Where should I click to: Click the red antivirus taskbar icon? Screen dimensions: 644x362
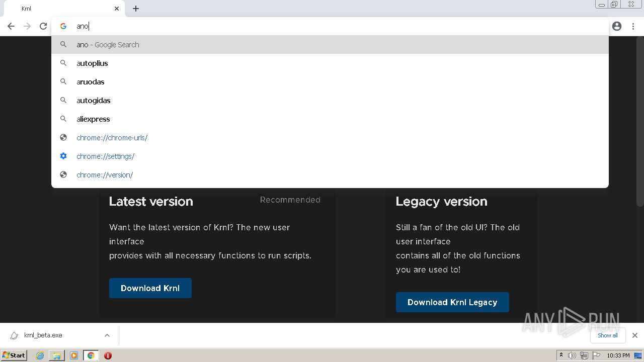108,355
